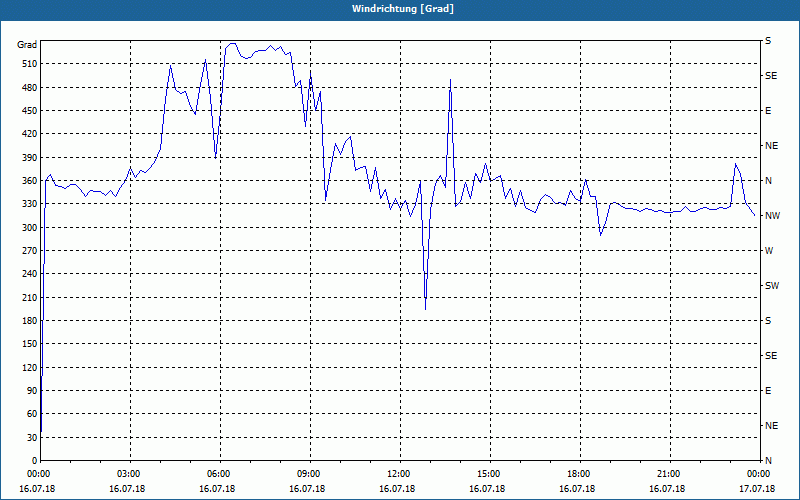Select the 60 y-axis value
Image resolution: width=800 pixels, height=500 pixels.
pos(33,414)
